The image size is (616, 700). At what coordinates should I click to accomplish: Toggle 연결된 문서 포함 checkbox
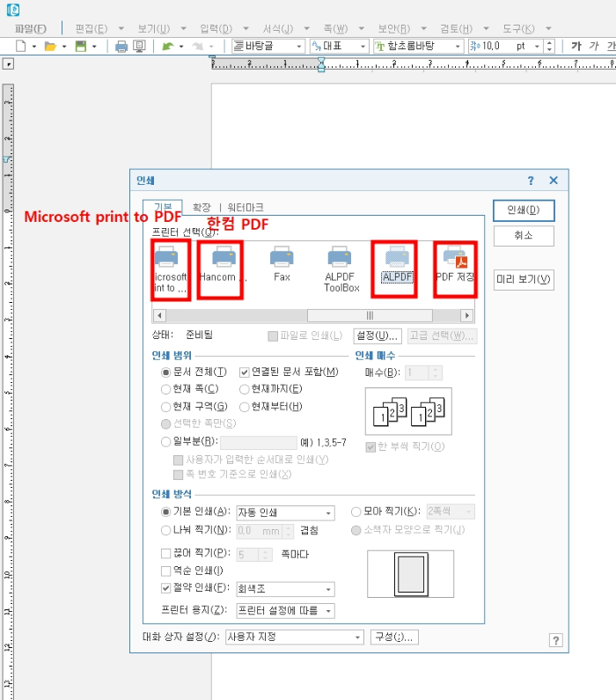coord(244,372)
